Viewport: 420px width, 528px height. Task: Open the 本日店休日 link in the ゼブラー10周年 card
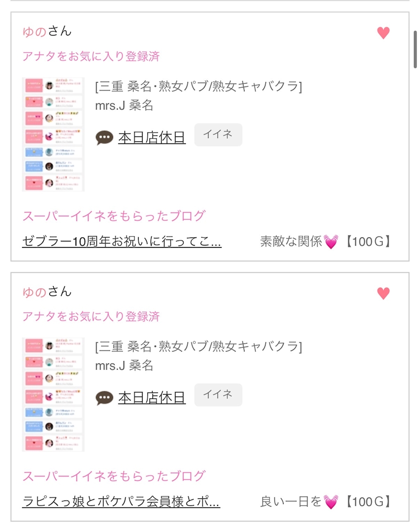(151, 137)
